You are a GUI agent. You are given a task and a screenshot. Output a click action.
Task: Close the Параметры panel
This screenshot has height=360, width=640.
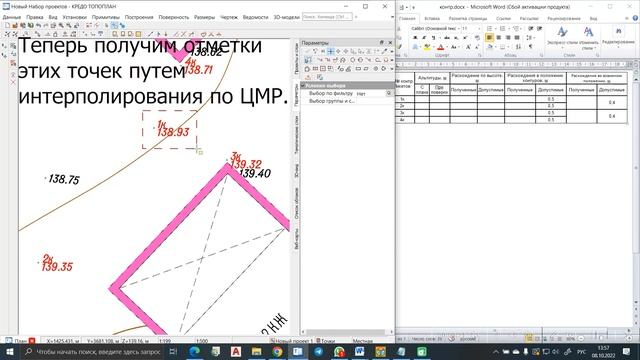click(x=390, y=42)
